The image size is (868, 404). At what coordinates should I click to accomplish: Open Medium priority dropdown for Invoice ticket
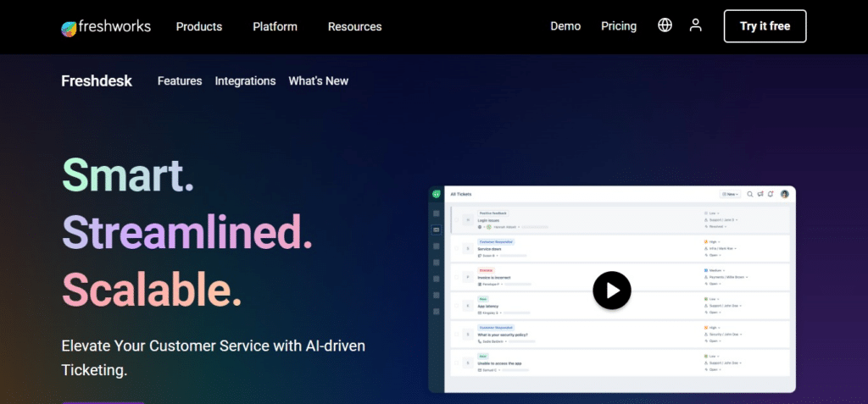pyautogui.click(x=717, y=270)
